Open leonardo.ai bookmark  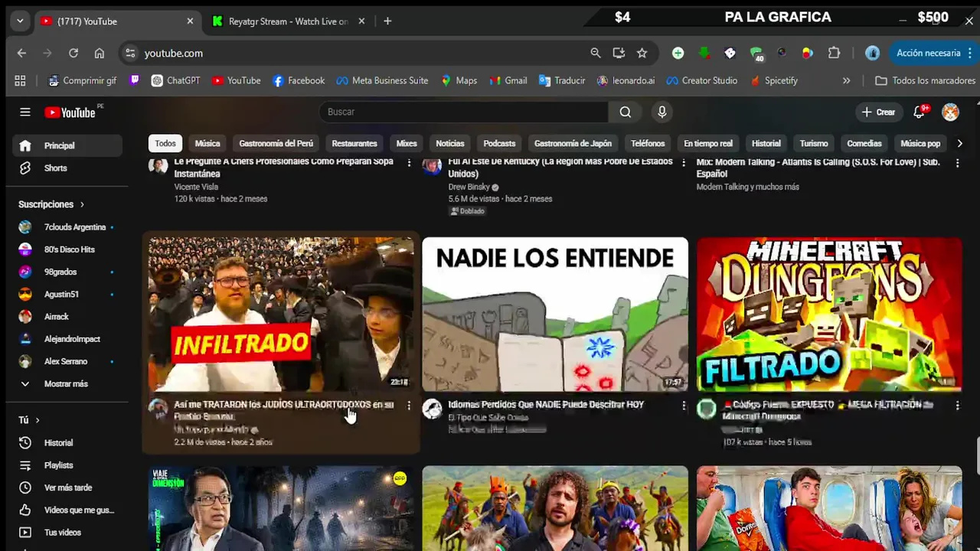626,80
